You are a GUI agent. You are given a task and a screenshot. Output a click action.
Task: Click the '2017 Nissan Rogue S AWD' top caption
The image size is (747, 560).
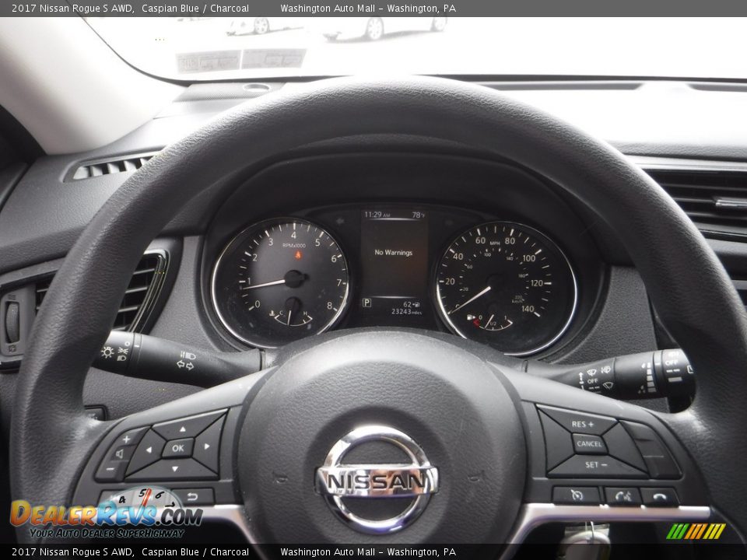point(72,8)
